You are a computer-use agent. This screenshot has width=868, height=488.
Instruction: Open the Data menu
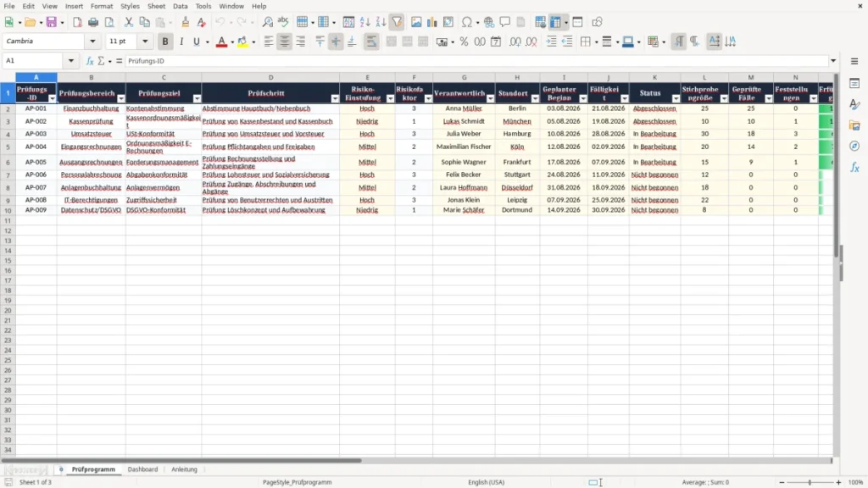(180, 6)
